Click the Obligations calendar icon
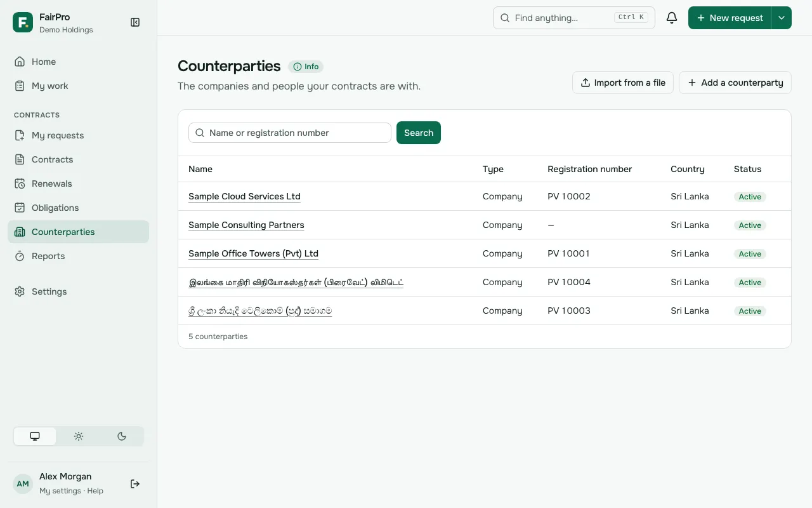The image size is (812, 508). coord(20,208)
